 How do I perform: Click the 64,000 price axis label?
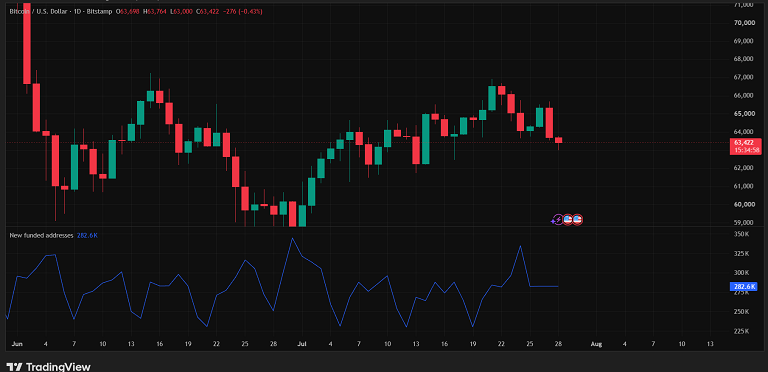pos(744,132)
